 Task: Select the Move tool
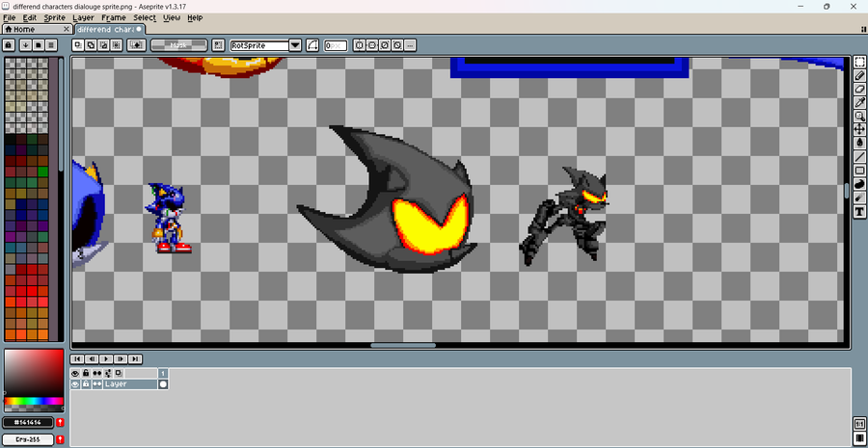click(859, 129)
